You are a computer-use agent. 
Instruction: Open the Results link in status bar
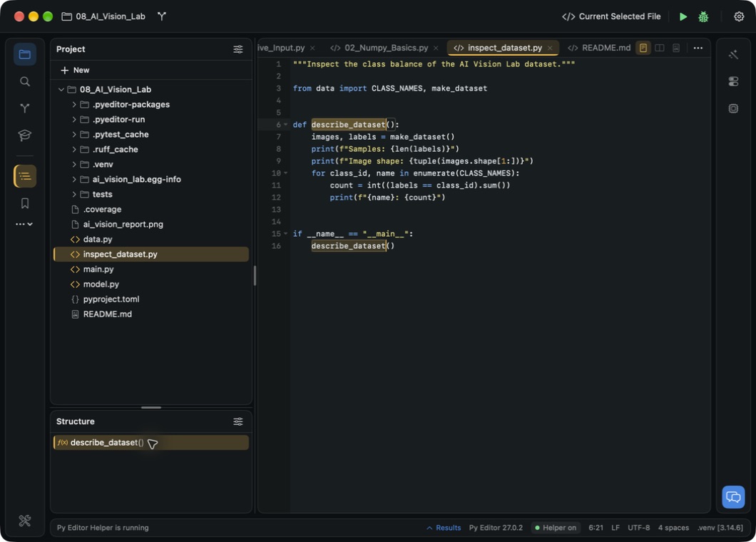pos(444,528)
